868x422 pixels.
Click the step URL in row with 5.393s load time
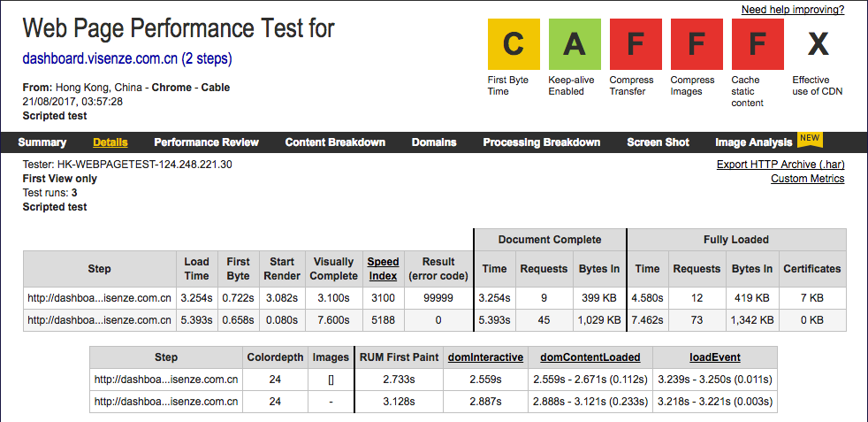click(x=100, y=320)
